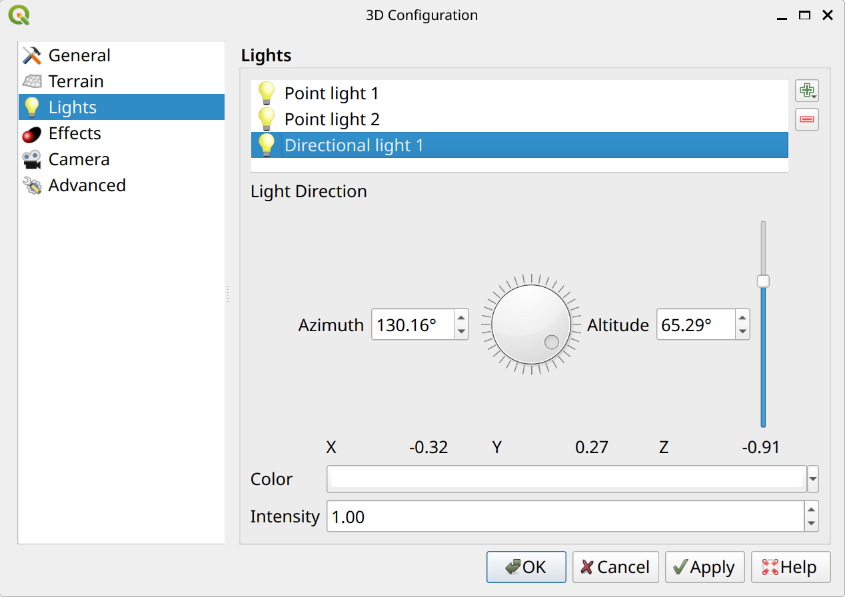845x597 pixels.
Task: Click the vertical altitude slider handle
Action: 763,281
